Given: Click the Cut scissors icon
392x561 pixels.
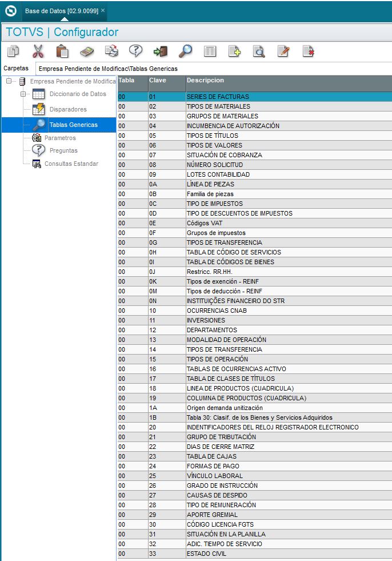Looking at the screenshot, I should [38, 51].
